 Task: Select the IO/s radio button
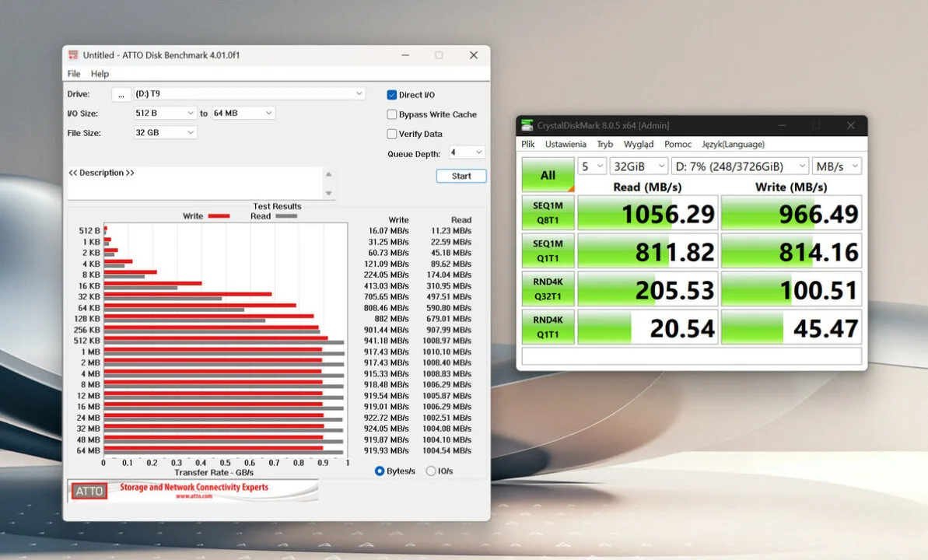[431, 471]
